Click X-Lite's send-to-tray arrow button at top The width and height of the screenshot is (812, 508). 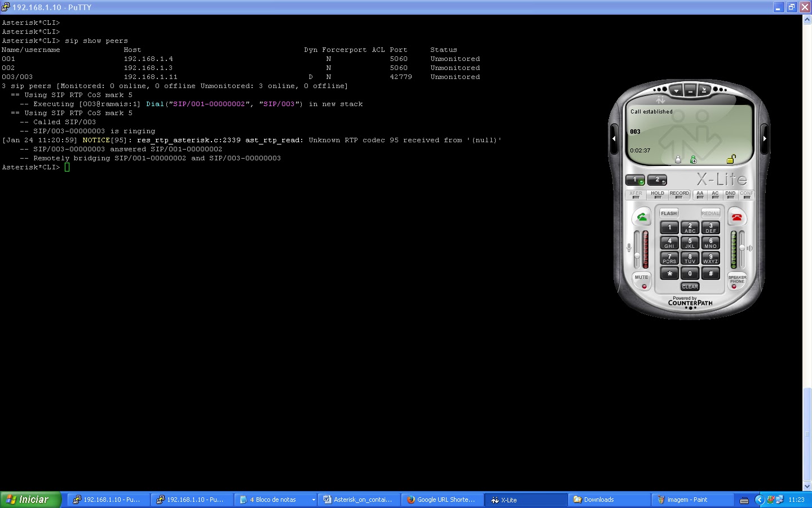[704, 90]
